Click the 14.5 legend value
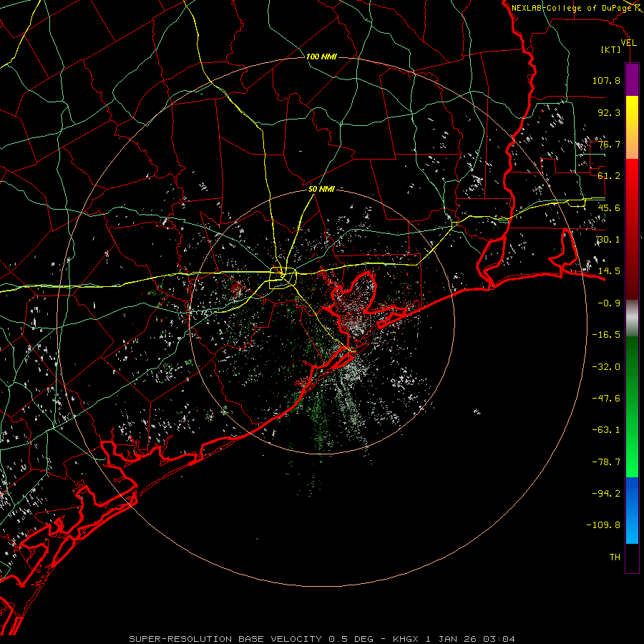 pyautogui.click(x=609, y=271)
